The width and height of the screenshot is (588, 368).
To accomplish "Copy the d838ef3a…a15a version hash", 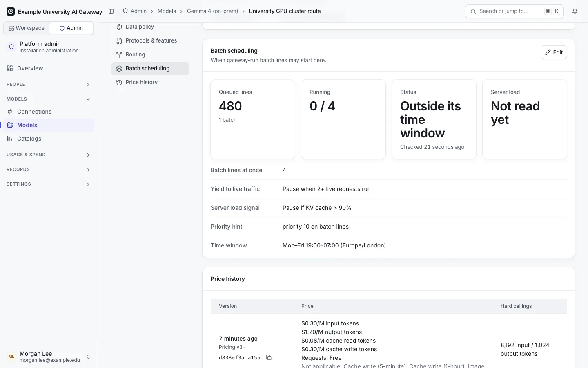I will [269, 357].
